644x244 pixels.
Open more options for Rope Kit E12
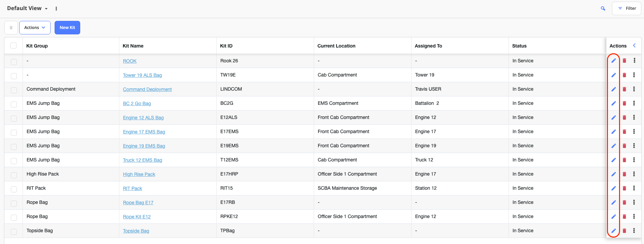[x=634, y=216]
